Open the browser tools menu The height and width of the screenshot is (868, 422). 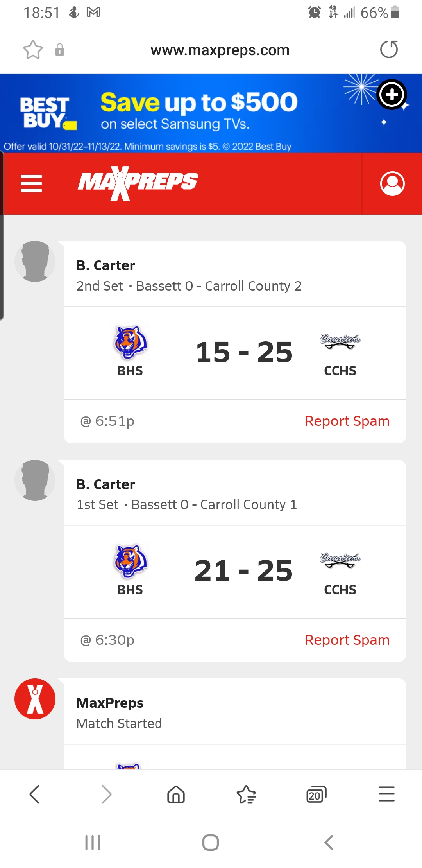coord(386,794)
